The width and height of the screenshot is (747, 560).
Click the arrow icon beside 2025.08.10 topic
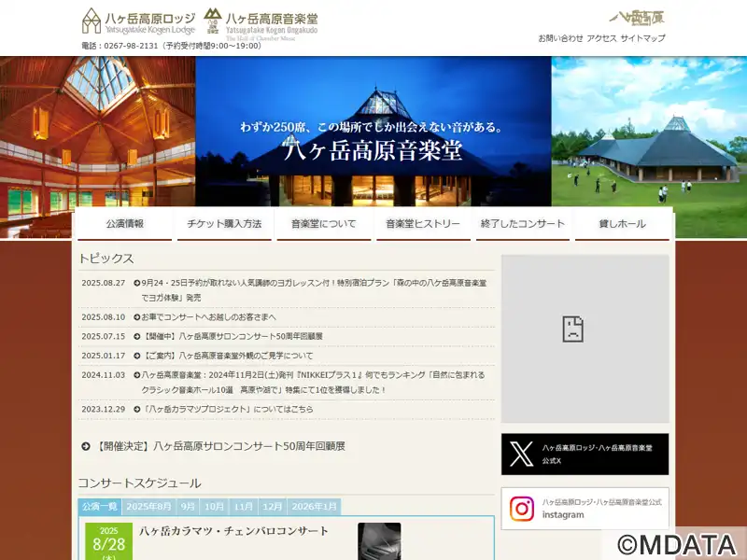coord(137,317)
